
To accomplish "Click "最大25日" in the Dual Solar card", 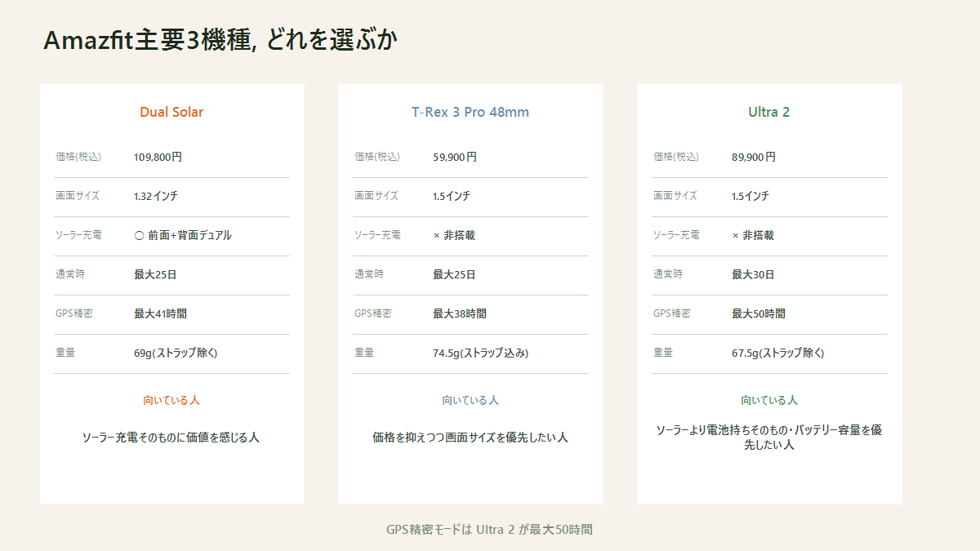I will tap(155, 274).
